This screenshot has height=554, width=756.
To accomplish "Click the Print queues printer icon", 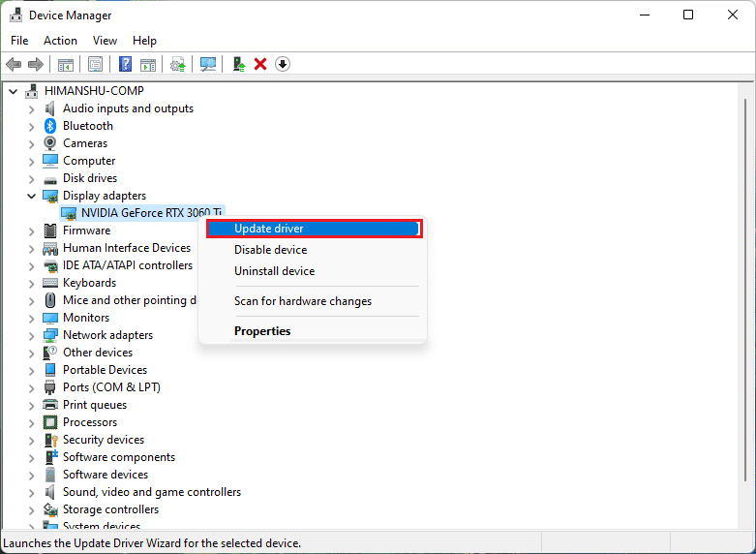I will point(50,405).
